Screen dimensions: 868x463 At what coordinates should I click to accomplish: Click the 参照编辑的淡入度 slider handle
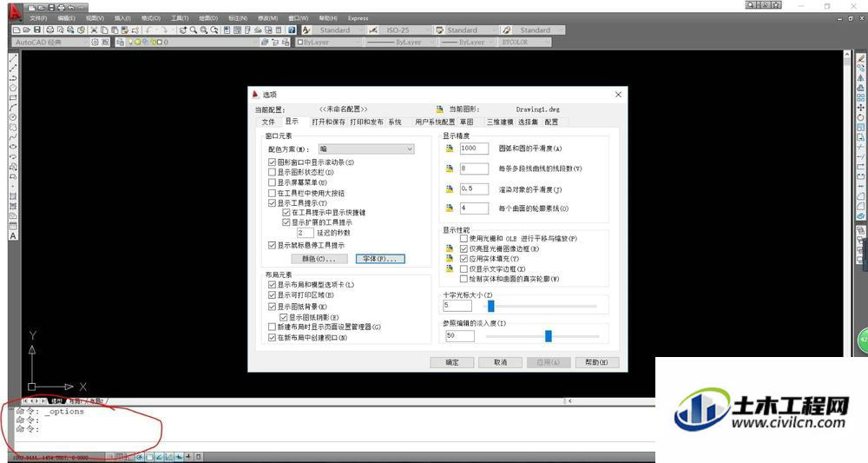(548, 336)
